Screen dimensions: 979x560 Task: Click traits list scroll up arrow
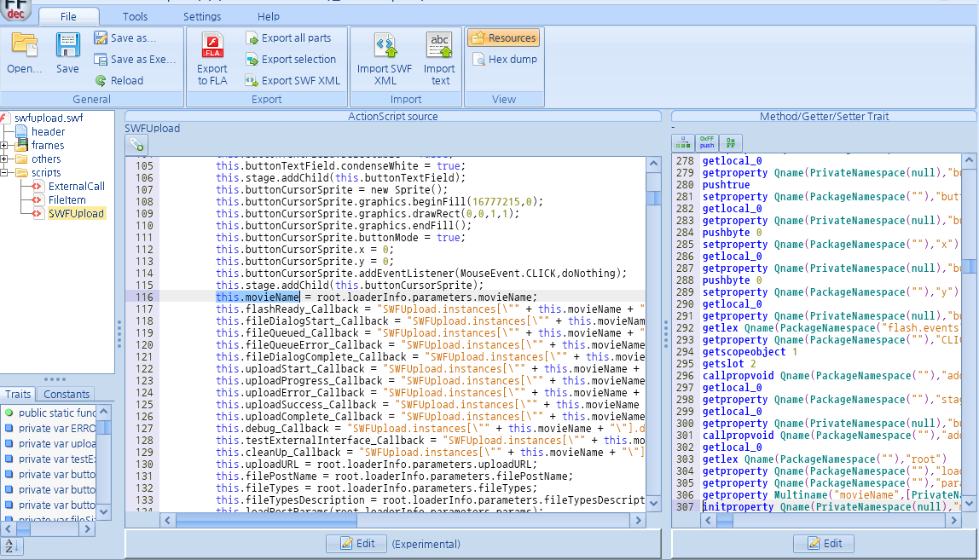(104, 411)
